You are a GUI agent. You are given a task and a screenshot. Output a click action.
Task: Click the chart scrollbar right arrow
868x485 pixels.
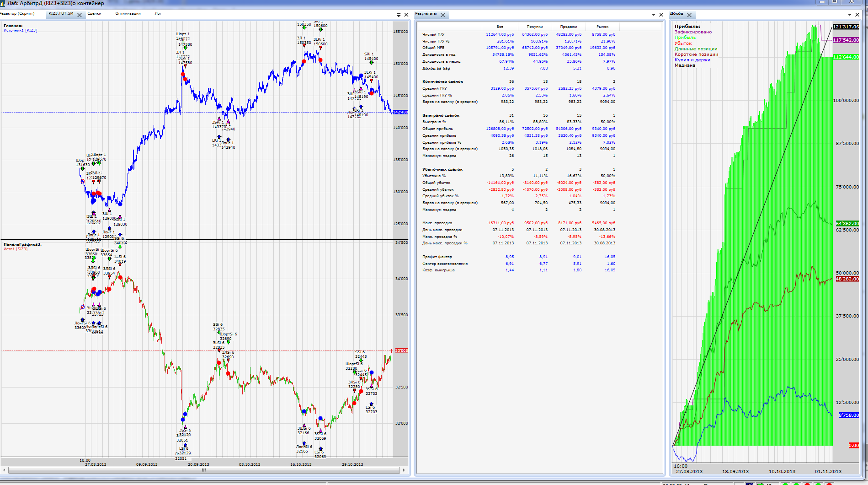(x=404, y=470)
